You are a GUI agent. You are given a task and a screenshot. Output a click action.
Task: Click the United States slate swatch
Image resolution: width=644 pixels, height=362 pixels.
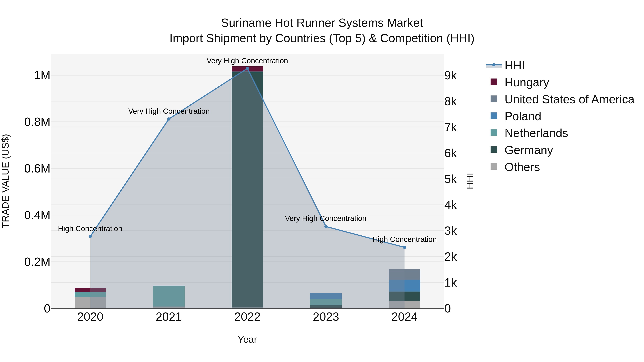click(x=494, y=99)
